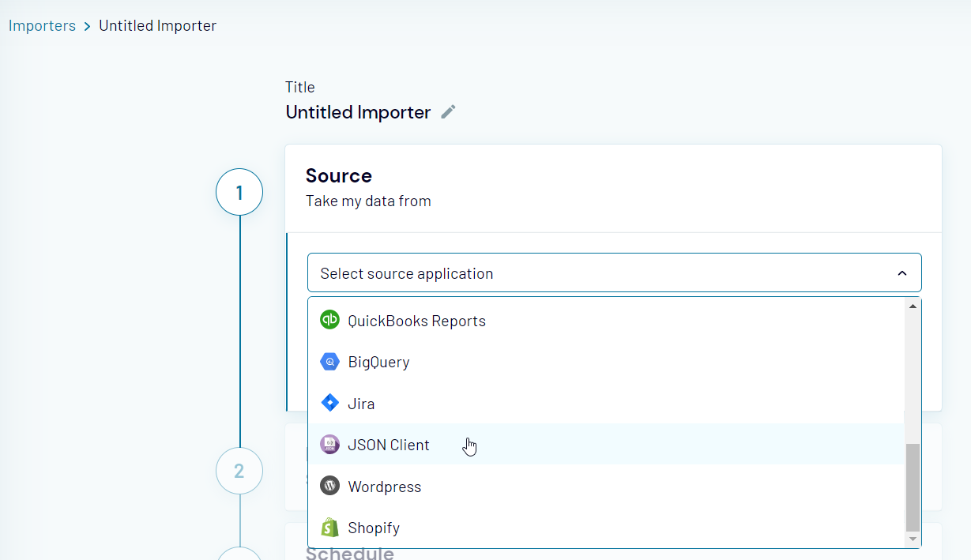This screenshot has height=560, width=971.
Task: Click the BigQuery logo icon
Action: pos(329,362)
